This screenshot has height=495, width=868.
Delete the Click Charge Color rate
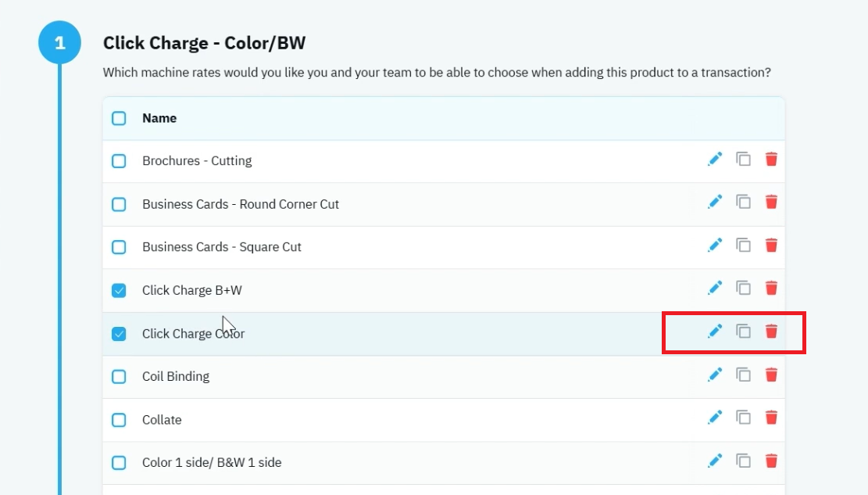click(771, 332)
